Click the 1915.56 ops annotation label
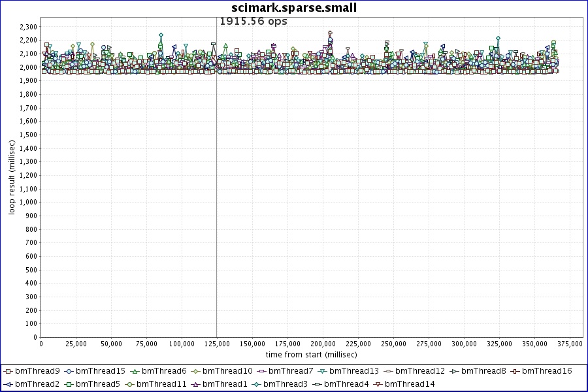Image resolution: width=588 pixels, height=392 pixels. 253,21
